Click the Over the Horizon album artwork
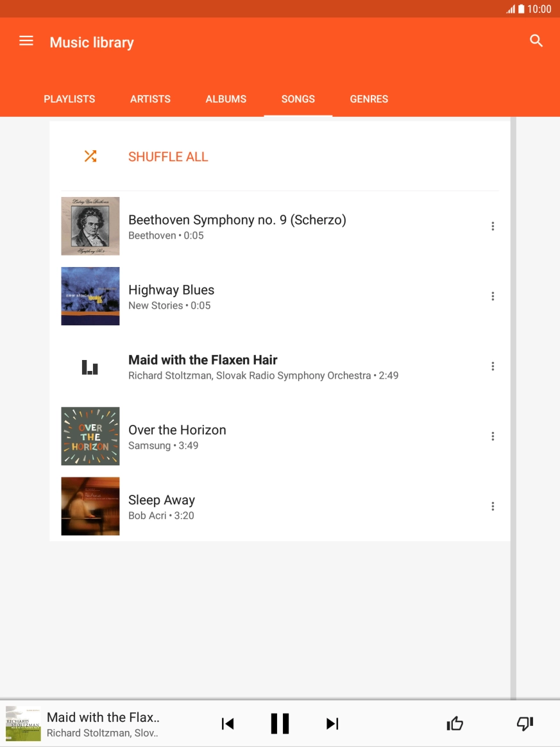560x747 pixels. [x=90, y=436]
